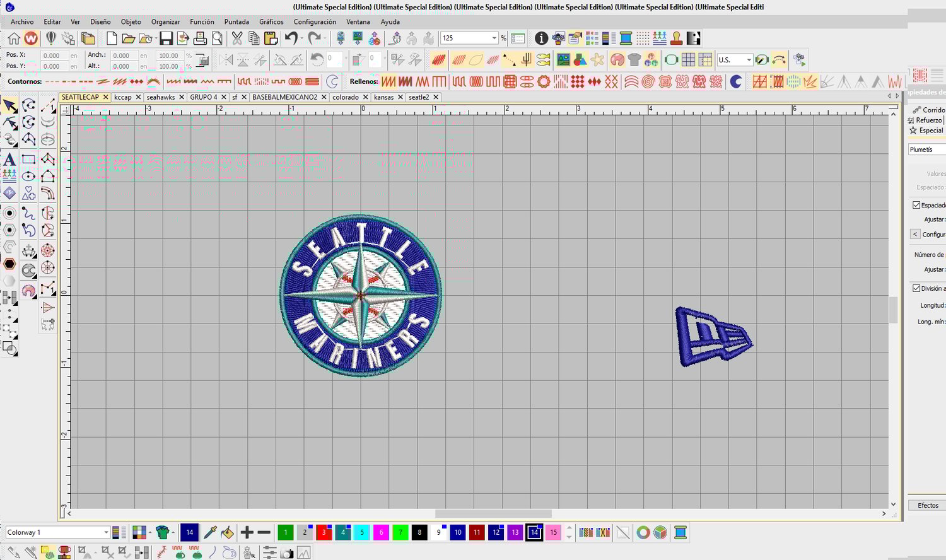Open the Configuración menu

point(315,21)
